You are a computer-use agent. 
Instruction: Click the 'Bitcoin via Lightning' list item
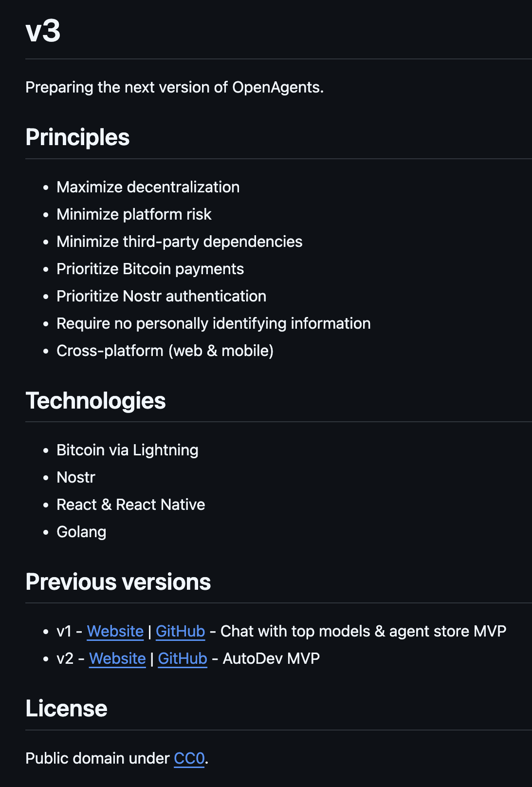(127, 450)
